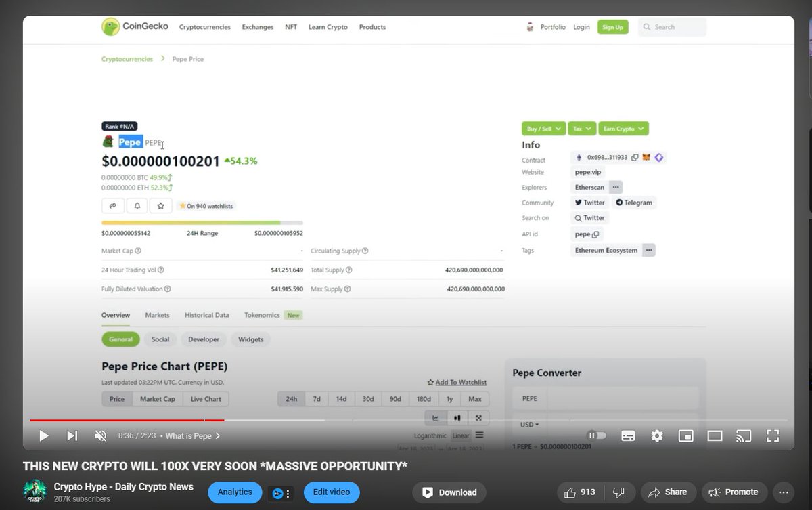812x510 pixels.
Task: Open more actions (three dots) below video
Action: coord(784,492)
